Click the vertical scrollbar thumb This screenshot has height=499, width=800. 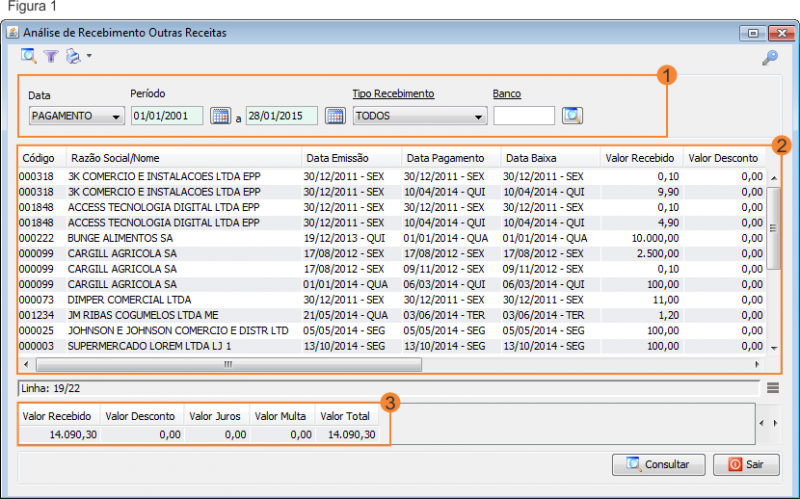[x=774, y=228]
